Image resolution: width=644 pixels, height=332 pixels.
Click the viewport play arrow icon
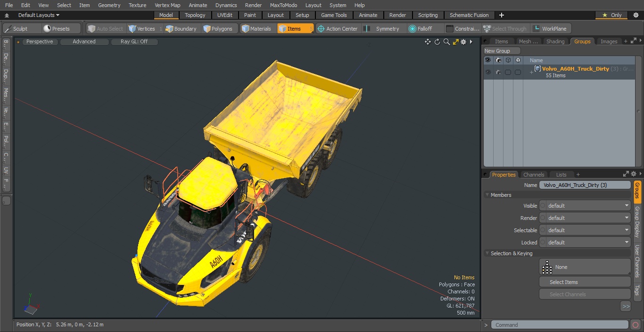point(471,42)
